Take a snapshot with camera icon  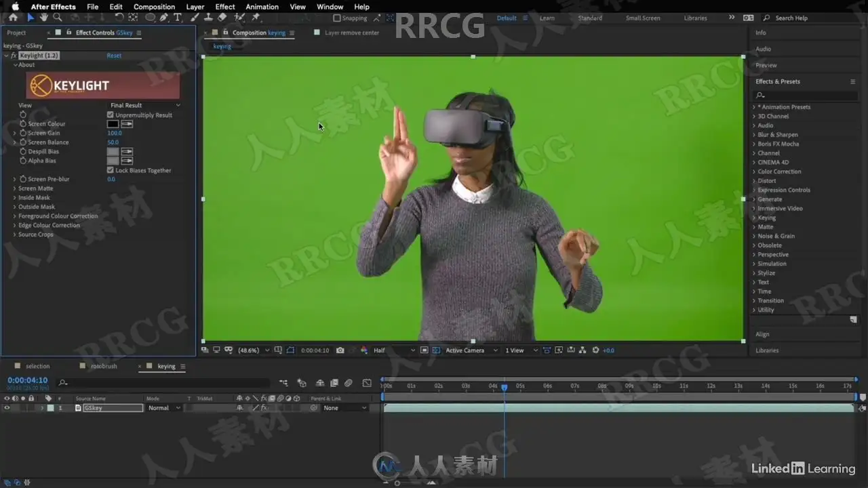pos(340,350)
